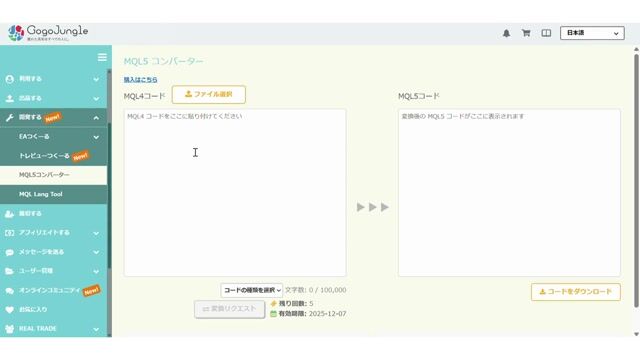Viewport: 640px width, 360px height.
Task: Follow the purchase link under the title
Action: pos(140,80)
